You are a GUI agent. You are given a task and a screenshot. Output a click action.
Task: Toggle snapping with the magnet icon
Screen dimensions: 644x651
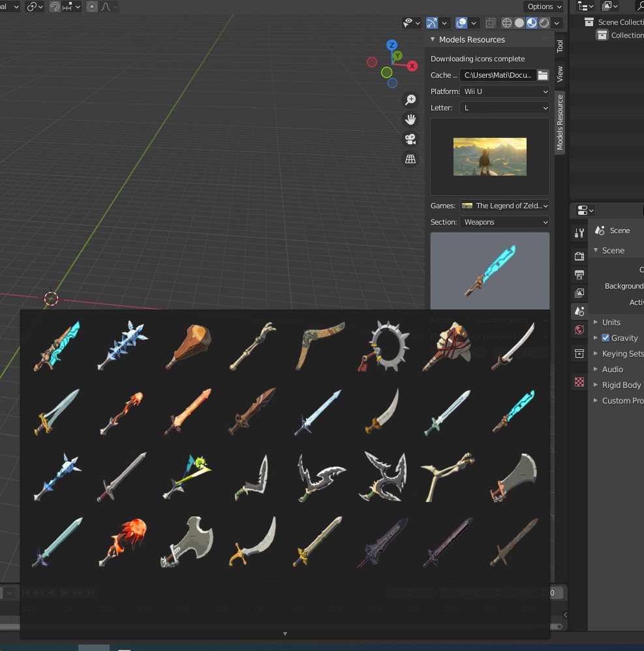click(x=54, y=7)
